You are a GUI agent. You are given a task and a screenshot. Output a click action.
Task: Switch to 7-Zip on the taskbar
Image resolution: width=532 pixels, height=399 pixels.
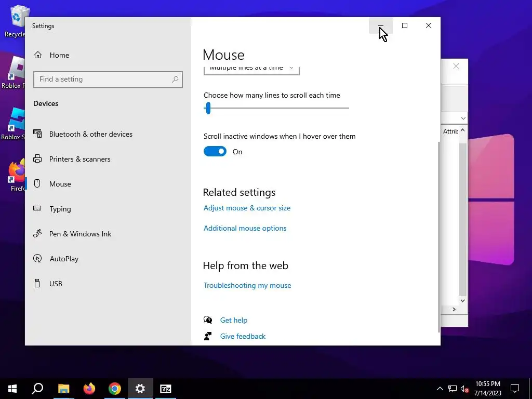pyautogui.click(x=166, y=389)
